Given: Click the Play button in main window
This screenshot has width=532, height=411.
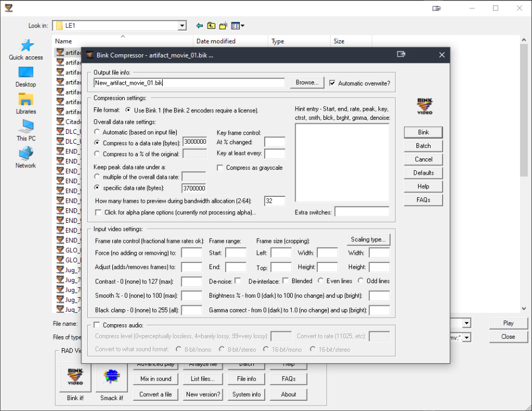Looking at the screenshot, I should (508, 323).
